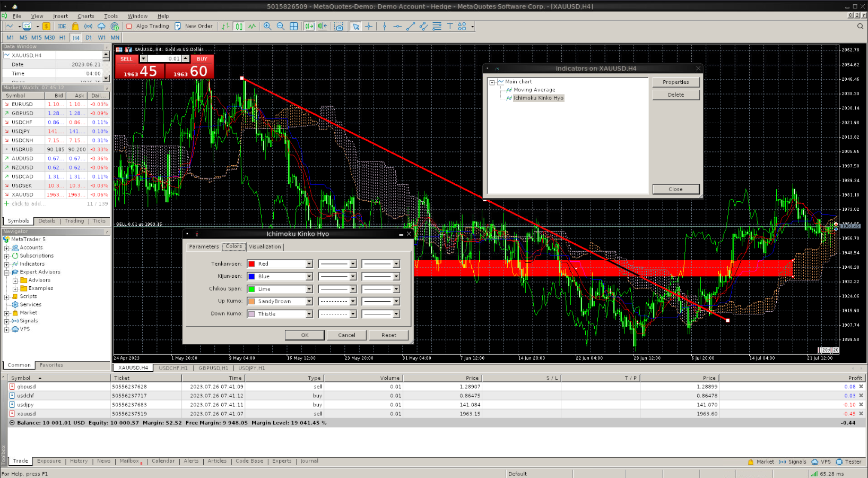Viewport: 868px width, 478px height.
Task: Click OK in Ichimoku dialog
Action: [x=305, y=335]
